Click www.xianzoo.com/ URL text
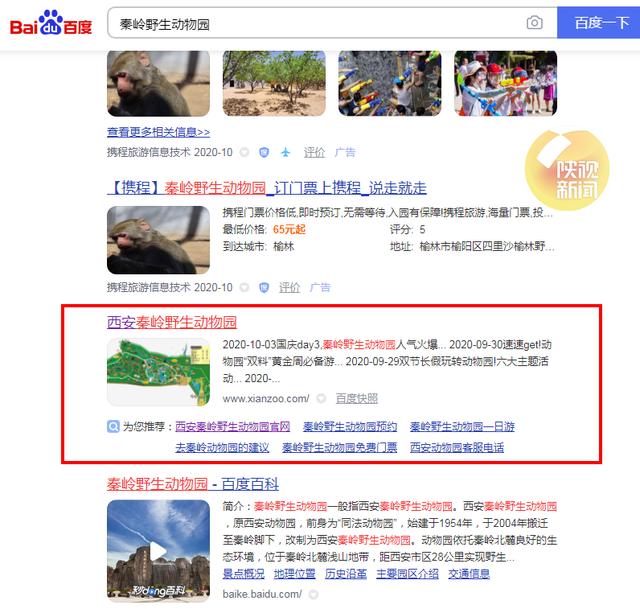This screenshot has height=609, width=640. click(x=266, y=398)
